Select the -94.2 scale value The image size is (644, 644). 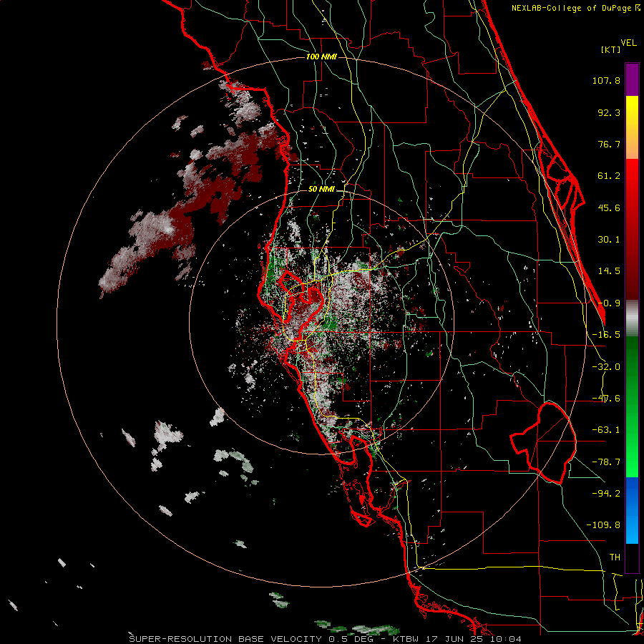[x=606, y=493]
